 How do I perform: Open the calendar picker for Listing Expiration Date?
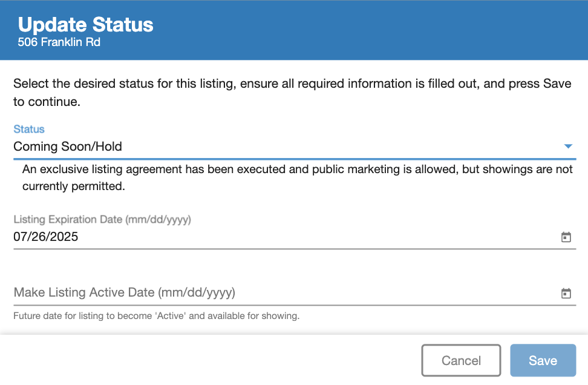point(566,237)
